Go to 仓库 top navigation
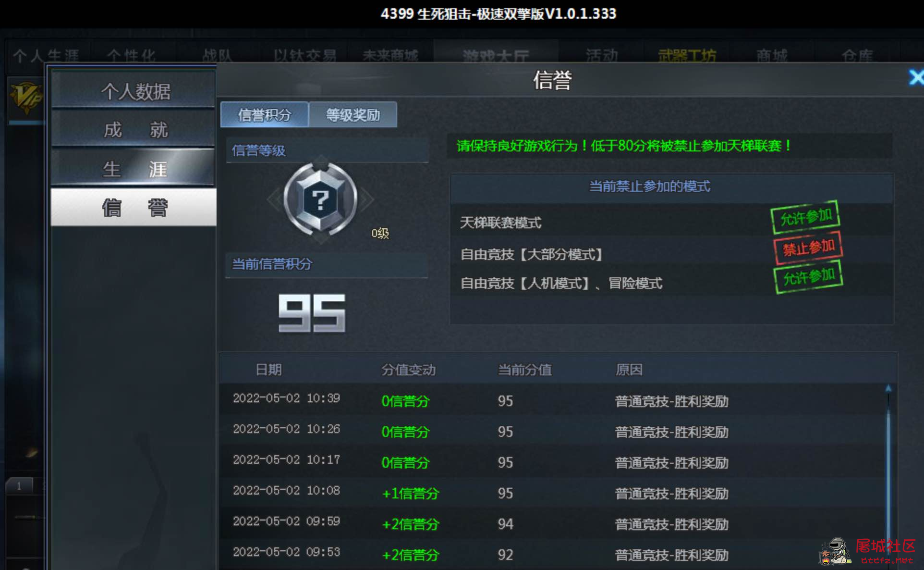 (857, 56)
